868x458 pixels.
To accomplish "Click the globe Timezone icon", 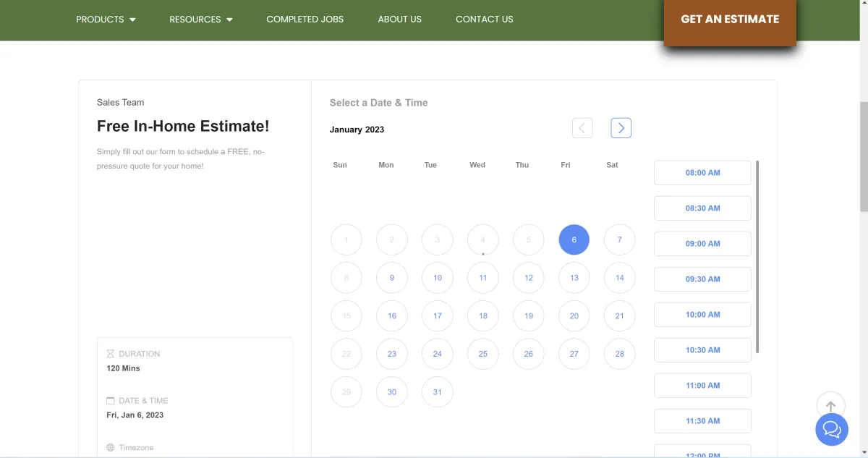I will (x=111, y=448).
